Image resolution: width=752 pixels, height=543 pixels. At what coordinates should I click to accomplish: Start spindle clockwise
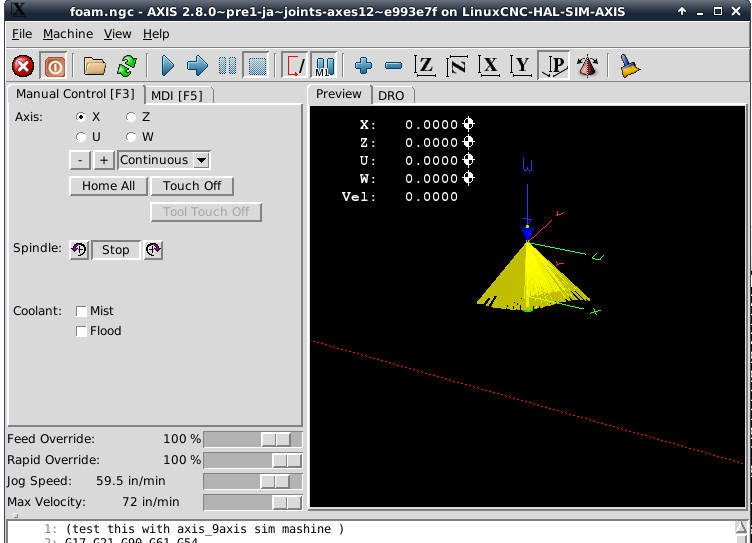point(153,249)
